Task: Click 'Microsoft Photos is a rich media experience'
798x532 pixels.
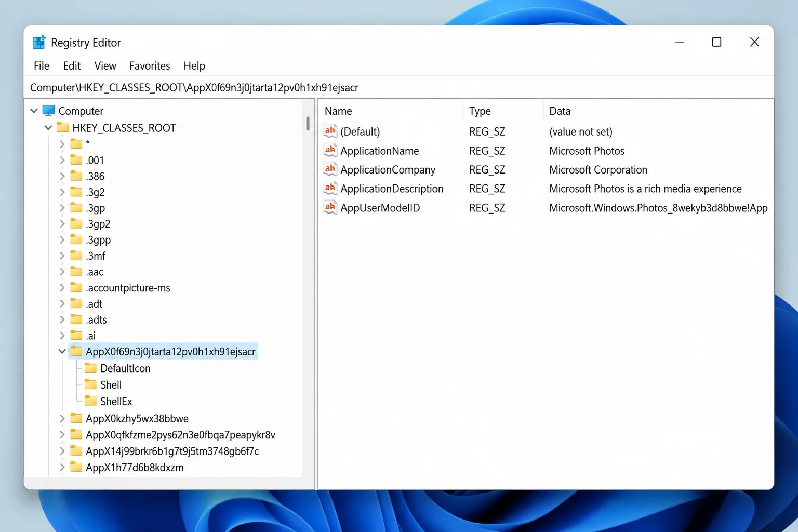Action: [645, 189]
